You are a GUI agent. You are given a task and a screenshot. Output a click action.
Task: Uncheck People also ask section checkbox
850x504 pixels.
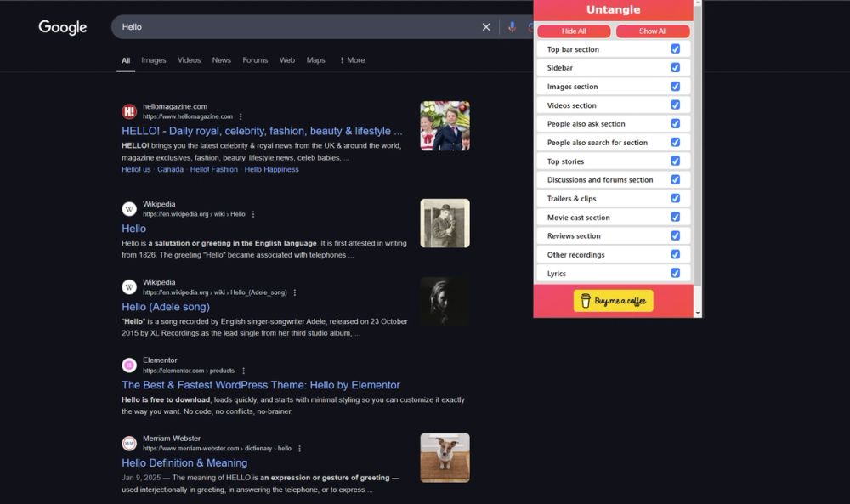click(x=676, y=123)
